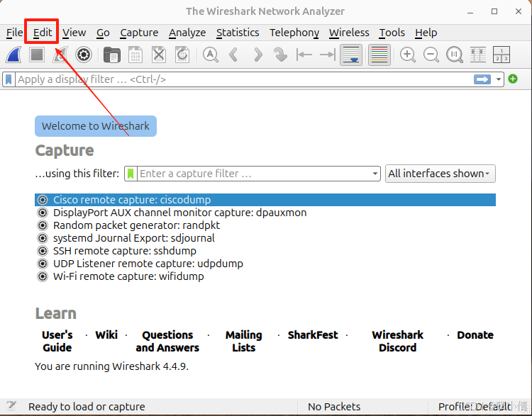This screenshot has width=532, height=416.
Task: Open the Donate link
Action: click(475, 335)
